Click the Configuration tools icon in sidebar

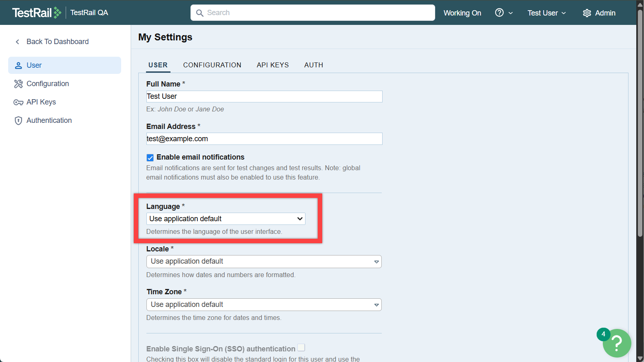(18, 84)
